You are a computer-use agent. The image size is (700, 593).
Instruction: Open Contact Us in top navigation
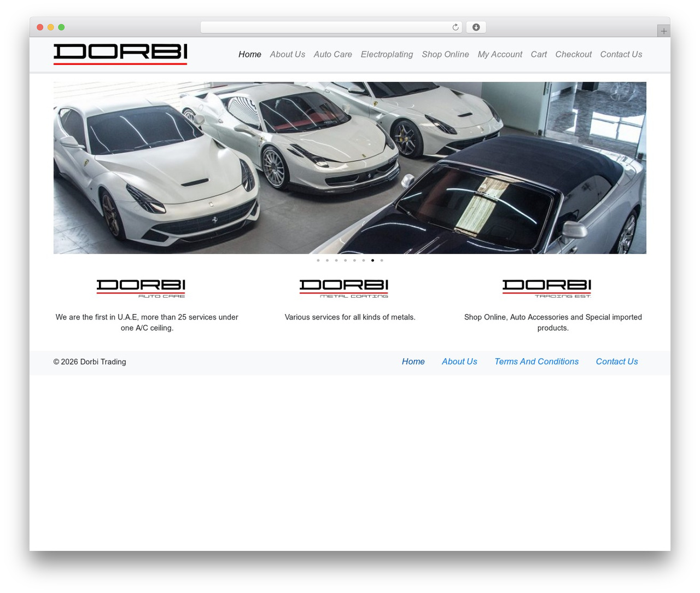point(621,54)
